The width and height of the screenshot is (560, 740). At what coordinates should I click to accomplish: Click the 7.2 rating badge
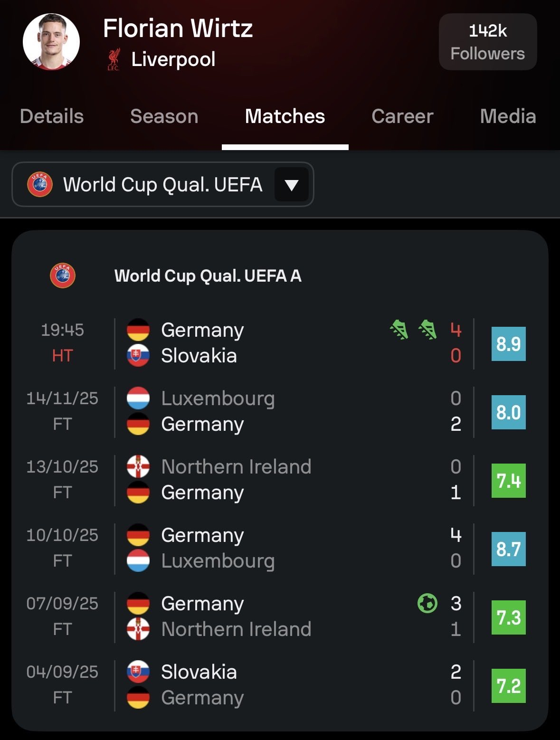[508, 685]
